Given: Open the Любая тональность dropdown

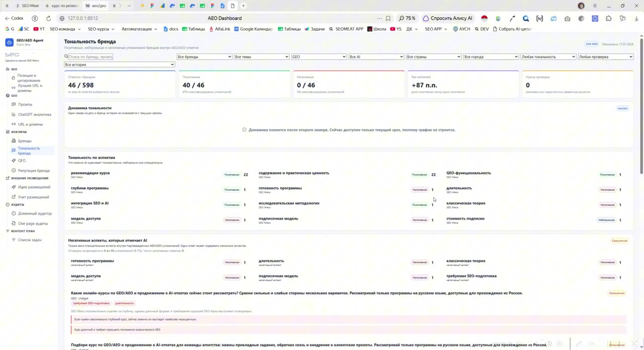Looking at the screenshot, I should point(548,57).
